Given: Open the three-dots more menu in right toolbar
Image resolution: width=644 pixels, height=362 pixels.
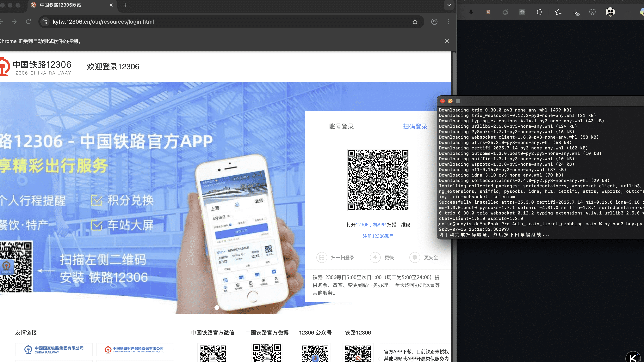Looking at the screenshot, I should [628, 12].
